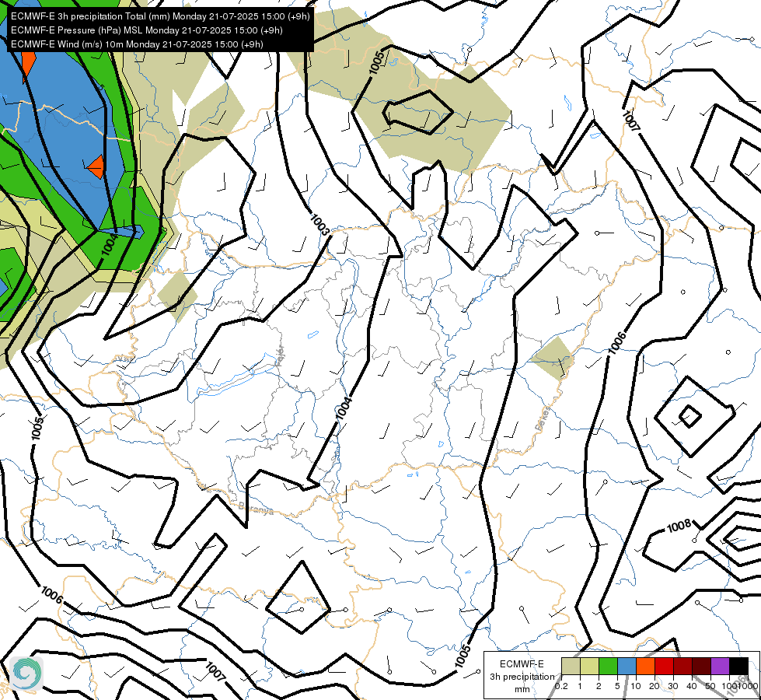Click the '20' legend scale value
The image size is (761, 700).
click(x=655, y=686)
